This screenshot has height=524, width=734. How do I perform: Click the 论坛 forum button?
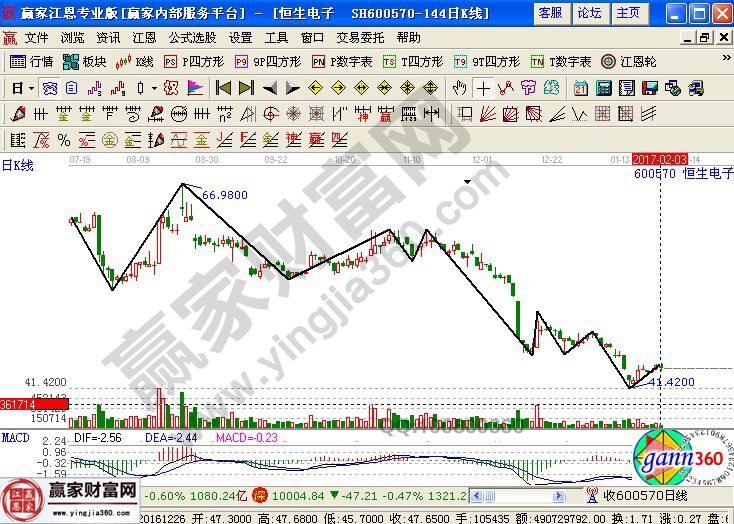(x=589, y=13)
